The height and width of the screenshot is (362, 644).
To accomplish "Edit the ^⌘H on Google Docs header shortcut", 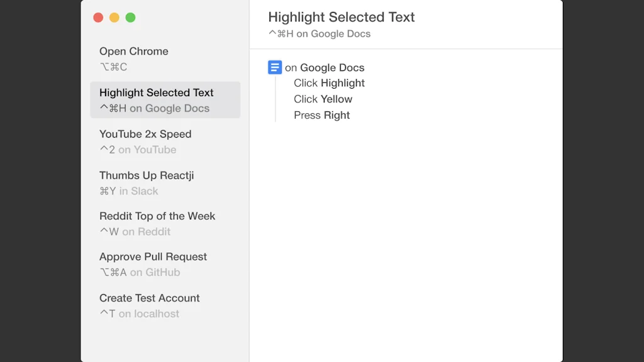I will pyautogui.click(x=319, y=34).
